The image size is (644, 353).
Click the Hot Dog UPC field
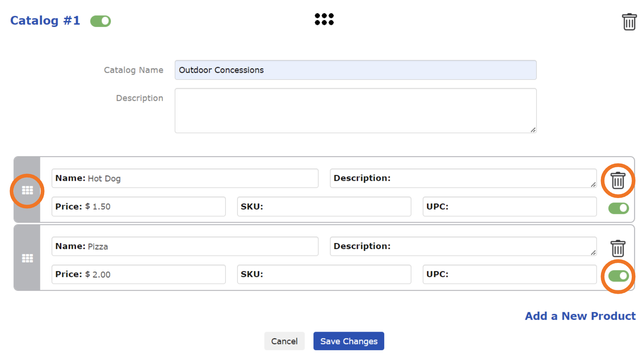[521, 206]
